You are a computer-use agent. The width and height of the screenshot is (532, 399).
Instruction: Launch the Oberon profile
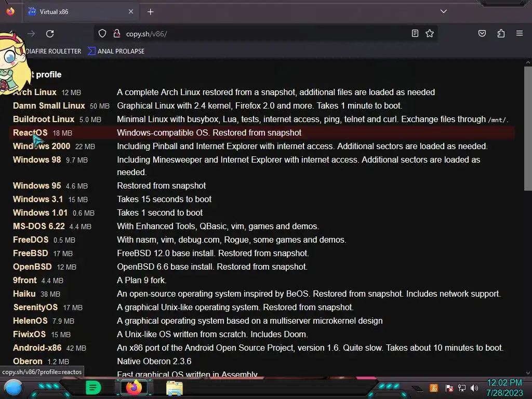click(x=28, y=362)
